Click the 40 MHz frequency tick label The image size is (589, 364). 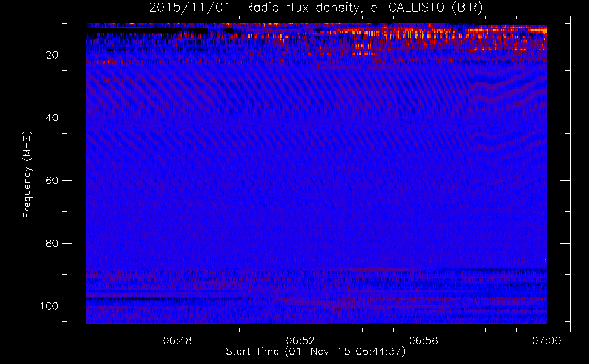[52, 118]
